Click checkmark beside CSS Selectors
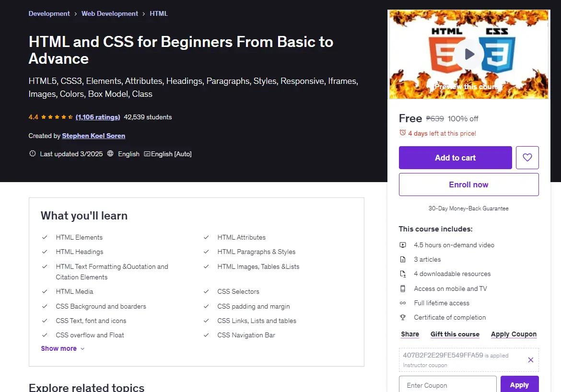This screenshot has height=392, width=561. pyautogui.click(x=206, y=291)
